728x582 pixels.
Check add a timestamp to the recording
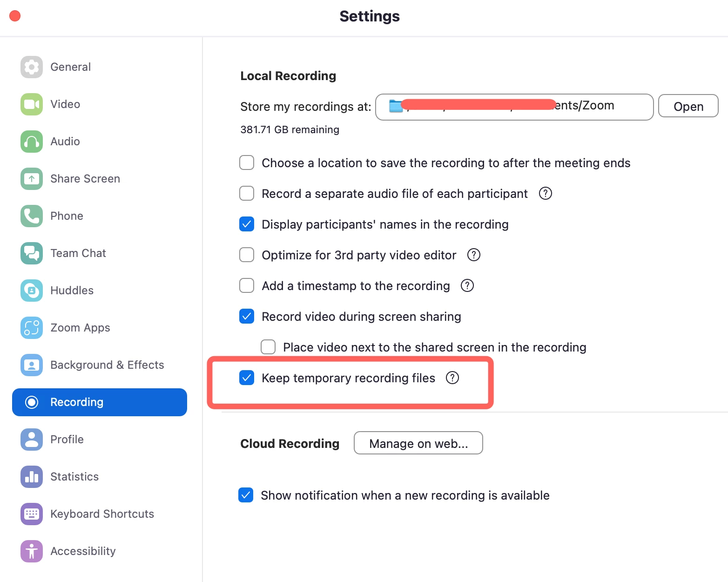click(247, 285)
